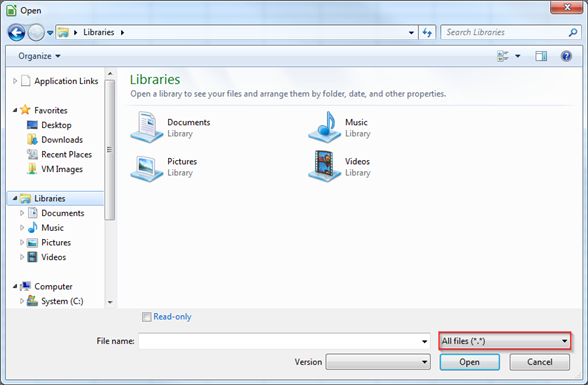Select Favorites star icon
588x385 pixels.
click(x=25, y=109)
